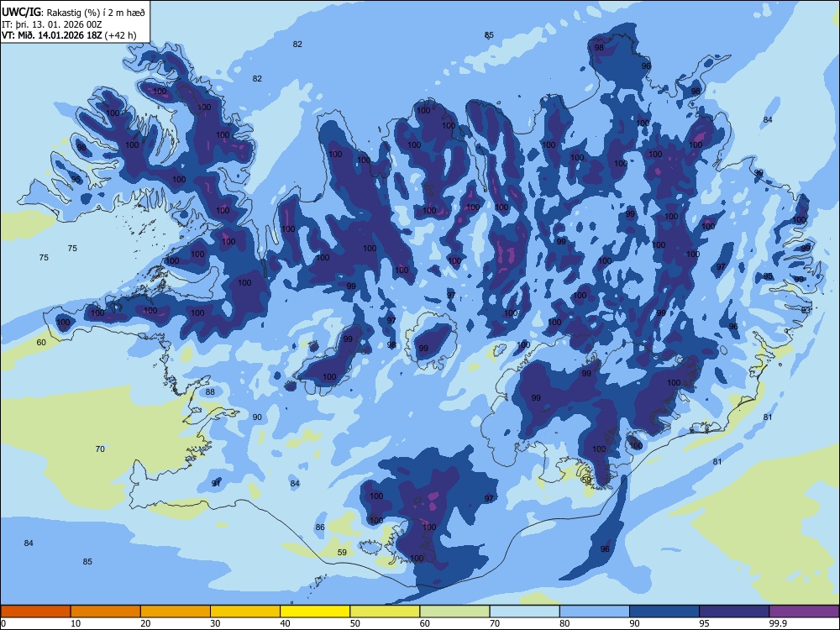
Task: Click the '0' legend tick label
Action: click(x=3, y=623)
